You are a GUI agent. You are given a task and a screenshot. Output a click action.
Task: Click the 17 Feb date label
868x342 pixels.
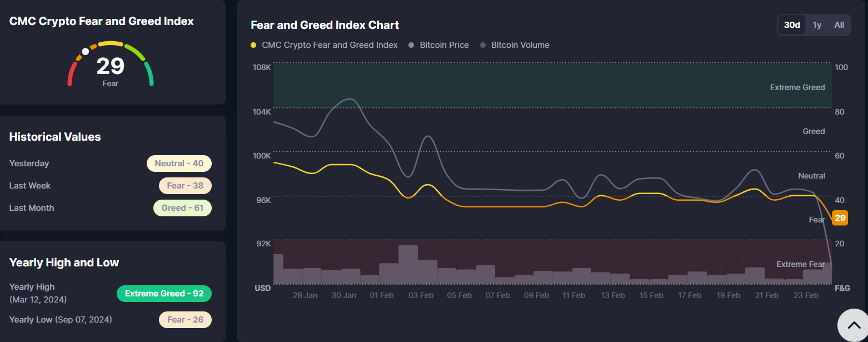[690, 295]
